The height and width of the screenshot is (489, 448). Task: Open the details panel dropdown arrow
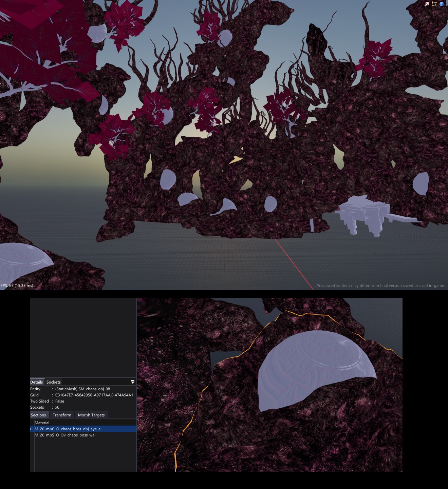tap(133, 382)
